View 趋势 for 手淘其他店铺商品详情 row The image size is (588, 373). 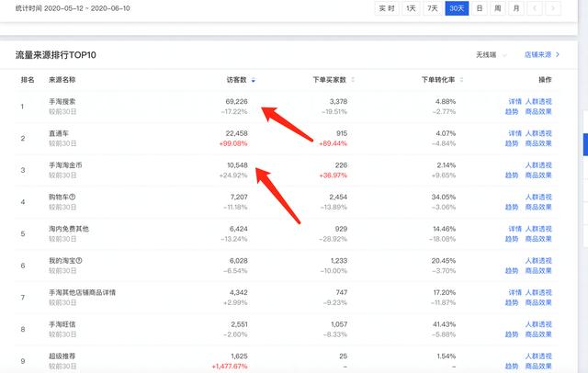coord(512,303)
